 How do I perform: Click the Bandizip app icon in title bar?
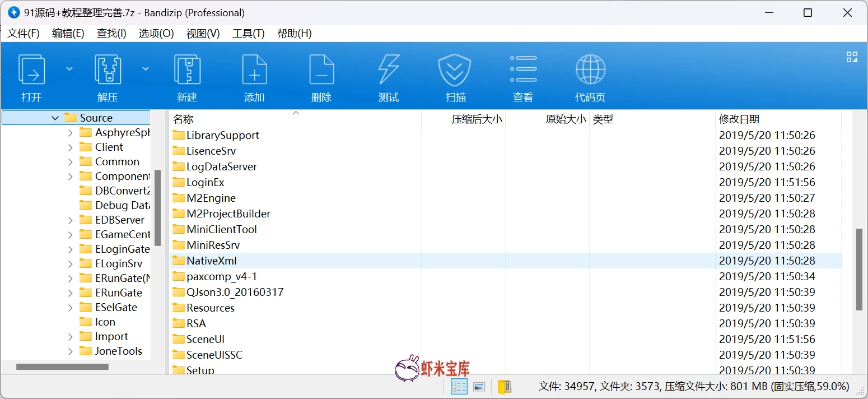[x=13, y=12]
